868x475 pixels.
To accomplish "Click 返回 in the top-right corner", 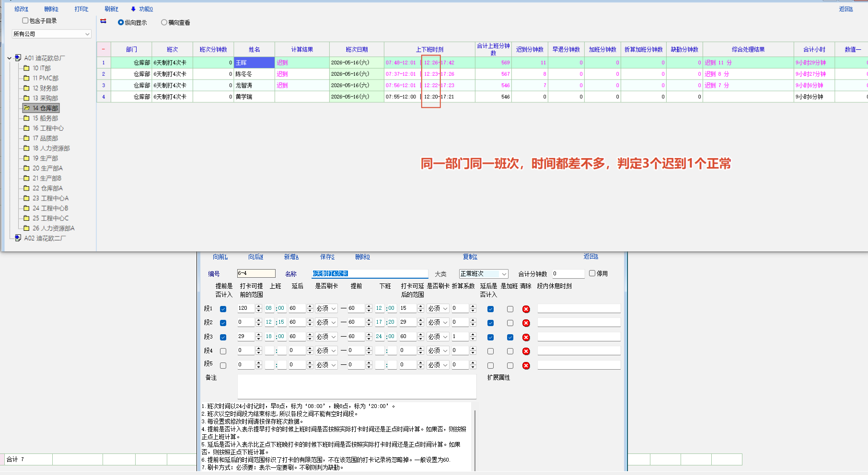I will (x=846, y=9).
